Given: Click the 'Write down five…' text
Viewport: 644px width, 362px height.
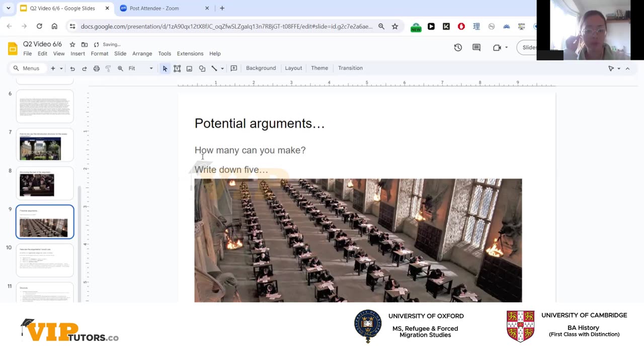Looking at the screenshot, I should pyautogui.click(x=231, y=169).
